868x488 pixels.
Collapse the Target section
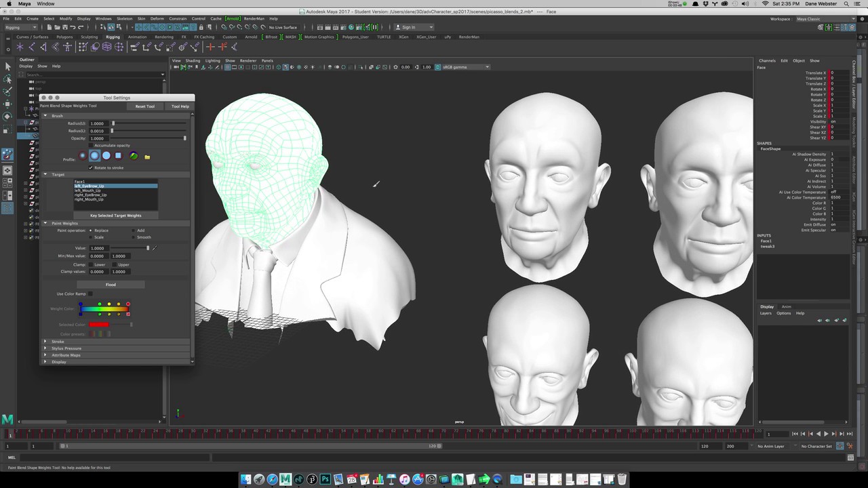45,174
